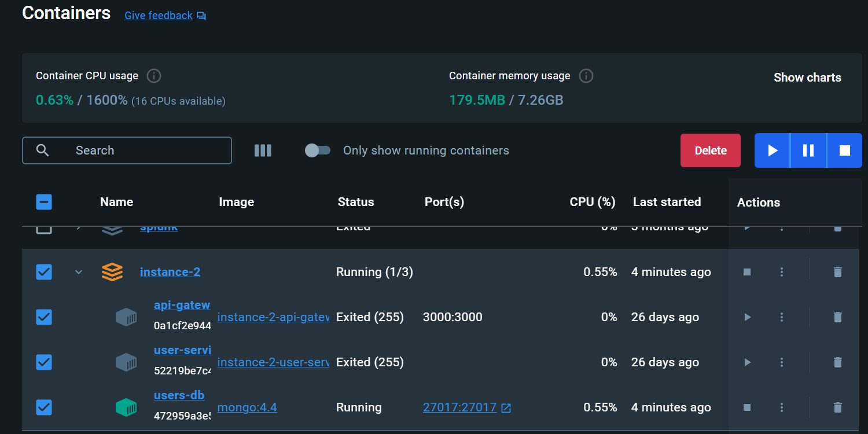Sort by the Last started column header
This screenshot has width=868, height=434.
[667, 202]
